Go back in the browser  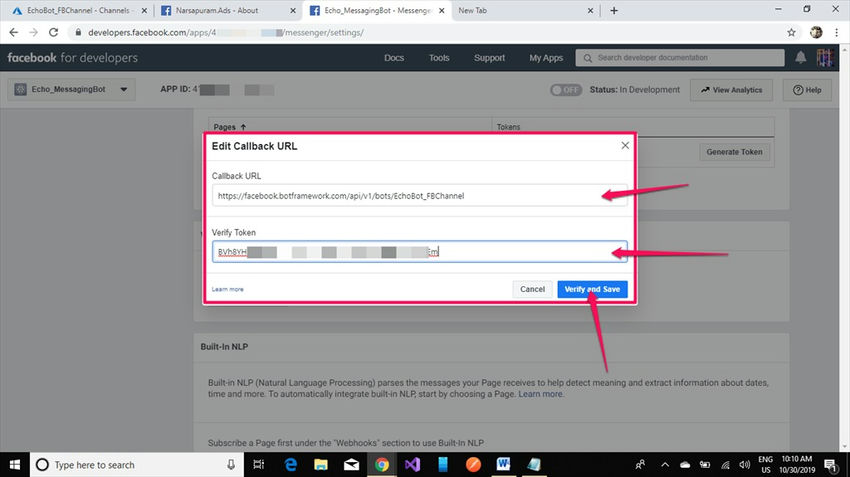tap(14, 33)
